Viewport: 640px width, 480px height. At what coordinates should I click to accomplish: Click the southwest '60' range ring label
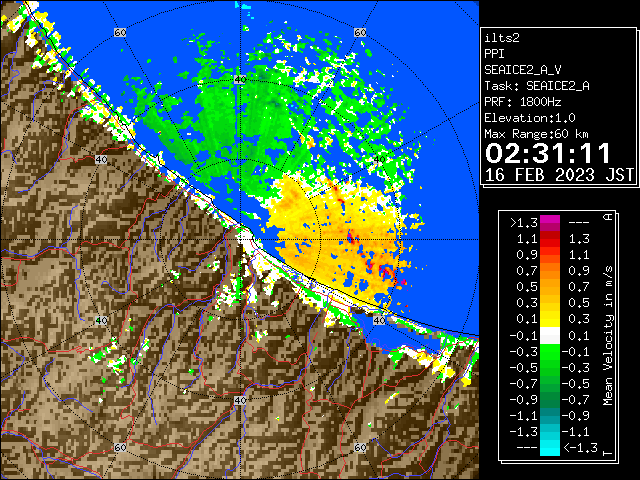pos(120,447)
